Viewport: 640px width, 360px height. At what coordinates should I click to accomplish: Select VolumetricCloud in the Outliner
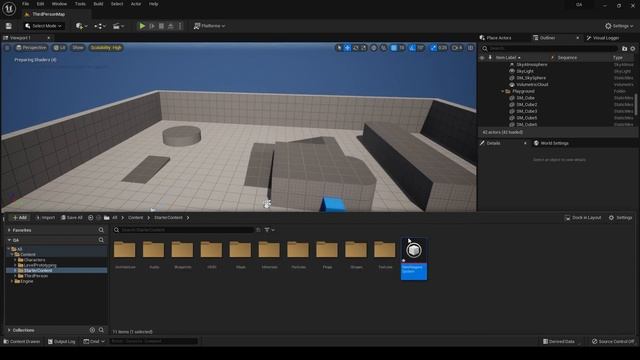532,84
